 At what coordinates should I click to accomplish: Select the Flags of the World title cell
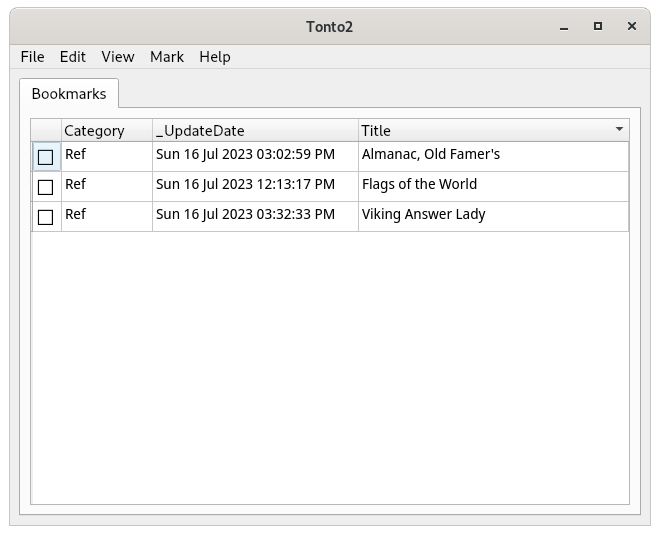(419, 185)
